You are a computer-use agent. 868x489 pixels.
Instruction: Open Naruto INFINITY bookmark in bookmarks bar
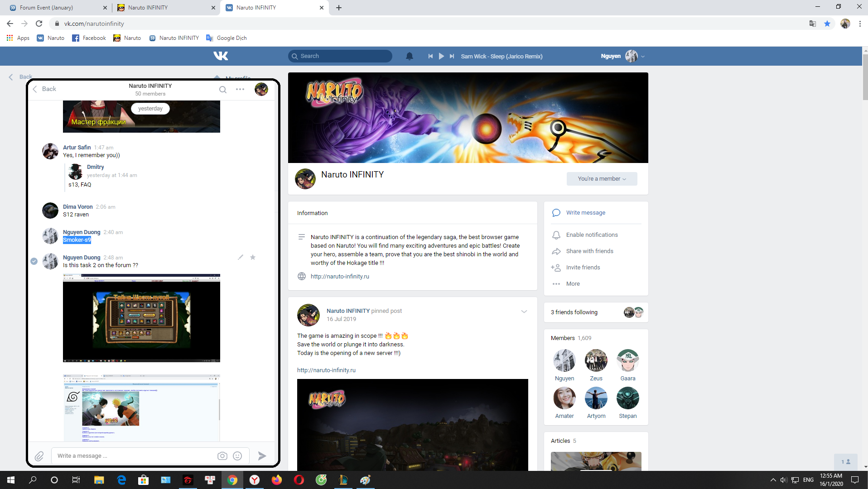tap(174, 38)
